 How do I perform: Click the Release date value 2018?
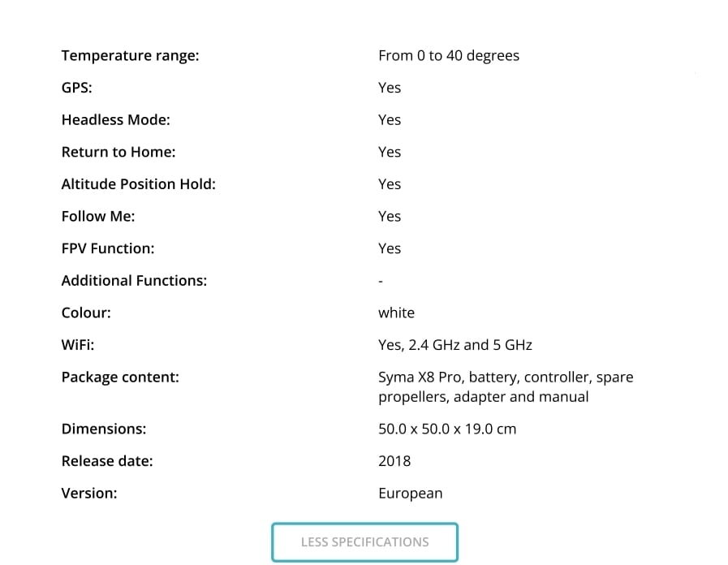[394, 461]
